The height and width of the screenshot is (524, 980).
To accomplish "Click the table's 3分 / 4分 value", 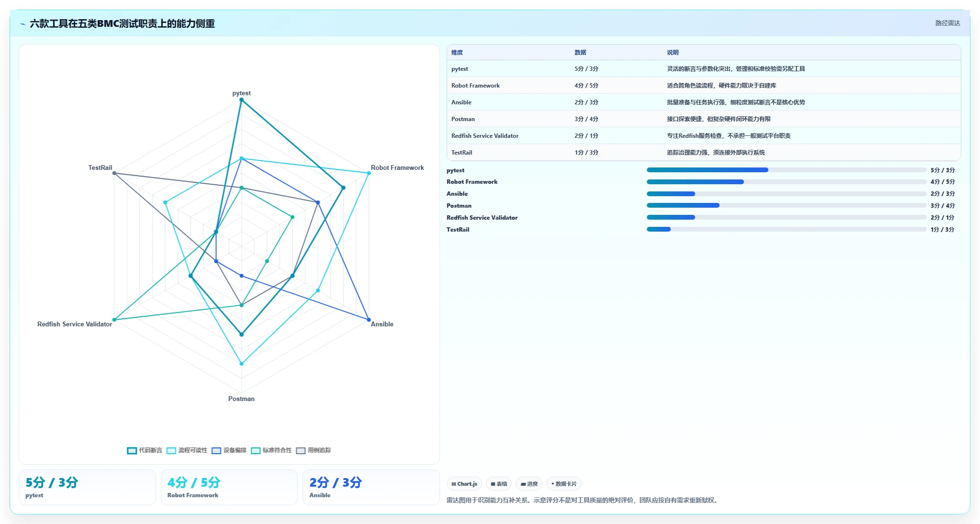I will pyautogui.click(x=586, y=119).
